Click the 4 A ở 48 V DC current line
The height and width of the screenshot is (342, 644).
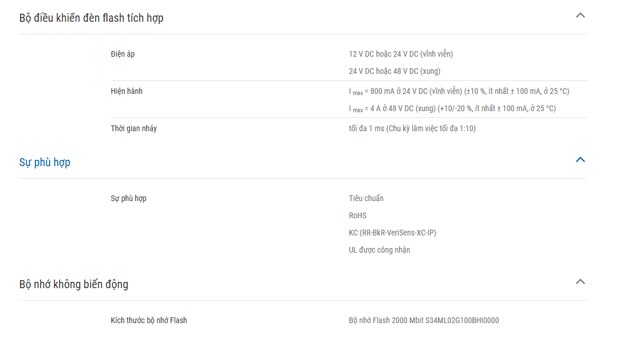coord(452,108)
